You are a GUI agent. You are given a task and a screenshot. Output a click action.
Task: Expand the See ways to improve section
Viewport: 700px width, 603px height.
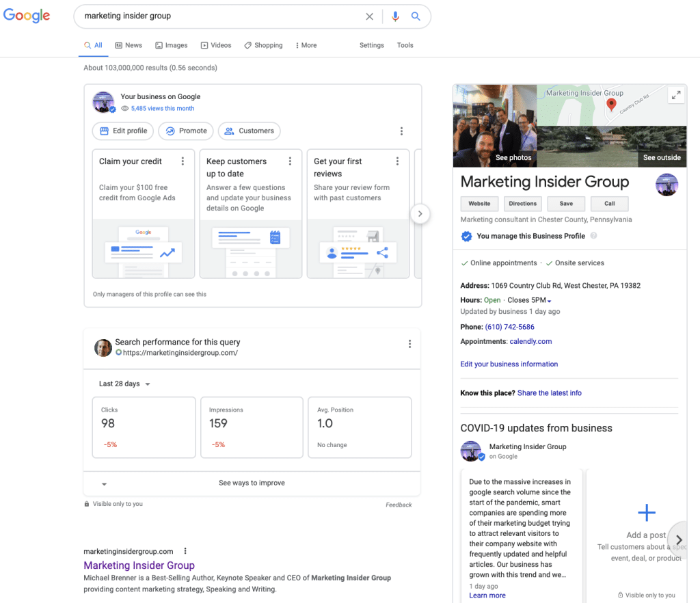coord(252,483)
